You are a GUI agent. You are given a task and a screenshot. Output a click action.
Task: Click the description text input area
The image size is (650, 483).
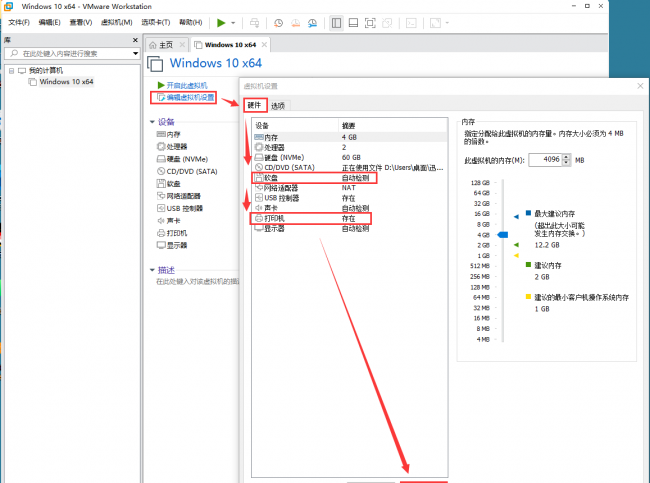point(197,282)
